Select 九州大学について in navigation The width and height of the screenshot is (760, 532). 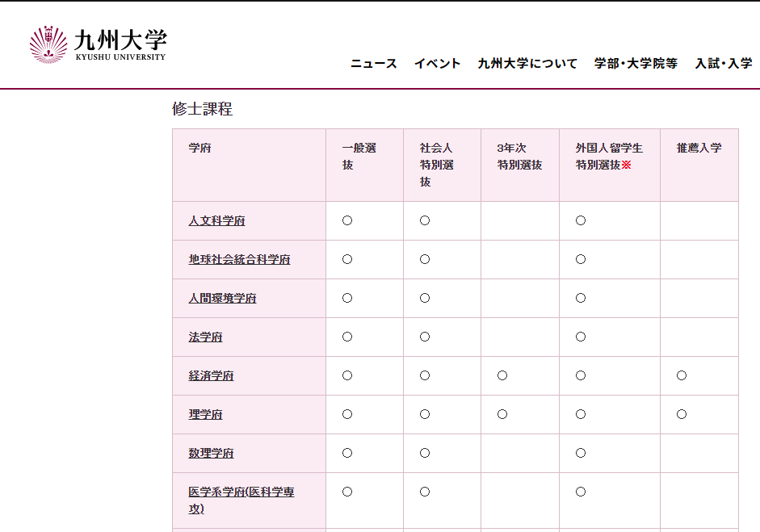coord(527,64)
